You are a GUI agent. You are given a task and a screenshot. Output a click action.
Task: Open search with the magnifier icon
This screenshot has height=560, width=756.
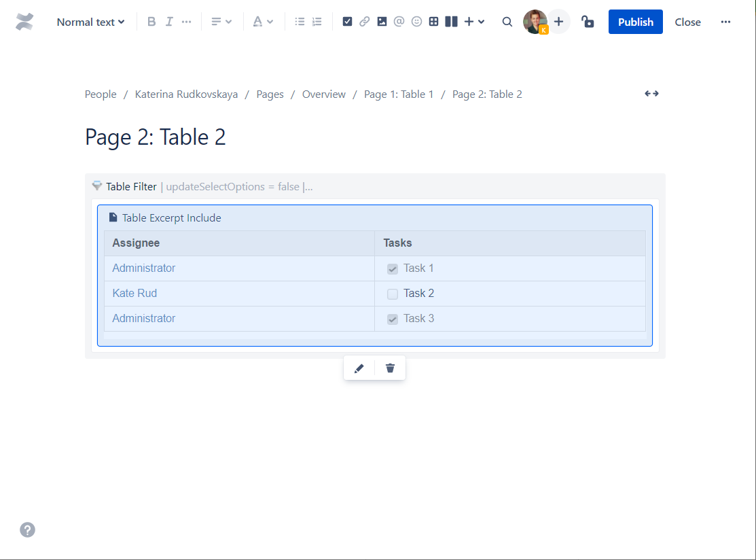coord(507,21)
